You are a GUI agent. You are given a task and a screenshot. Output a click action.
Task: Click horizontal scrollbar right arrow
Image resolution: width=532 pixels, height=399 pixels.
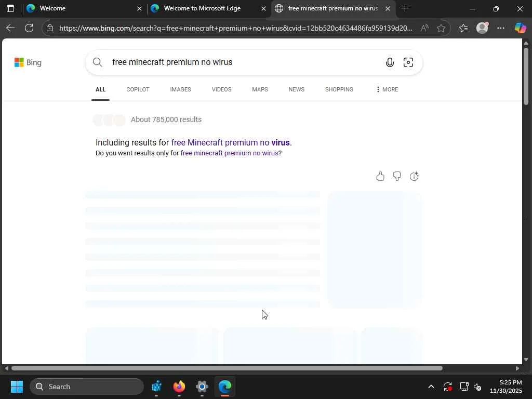(517, 368)
